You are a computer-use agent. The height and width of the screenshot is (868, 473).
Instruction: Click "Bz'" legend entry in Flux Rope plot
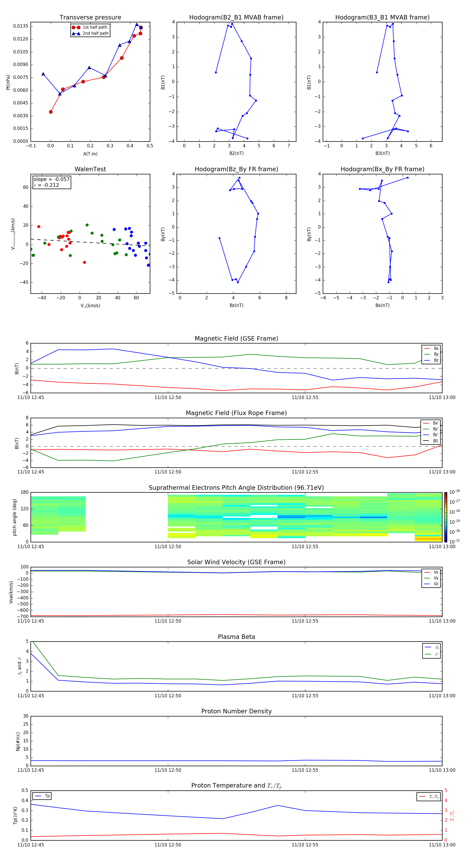tap(431, 435)
